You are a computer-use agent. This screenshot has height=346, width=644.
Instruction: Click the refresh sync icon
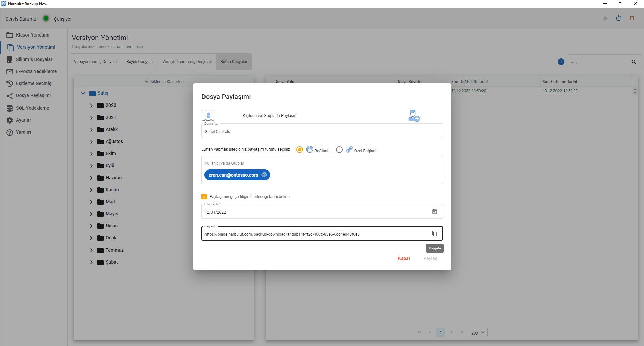(x=619, y=19)
